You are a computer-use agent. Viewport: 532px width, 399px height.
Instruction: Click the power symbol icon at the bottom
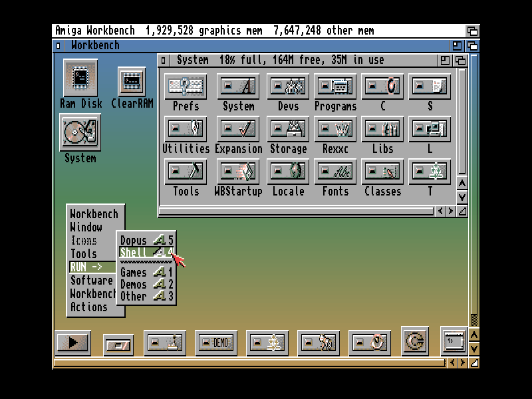(x=415, y=341)
